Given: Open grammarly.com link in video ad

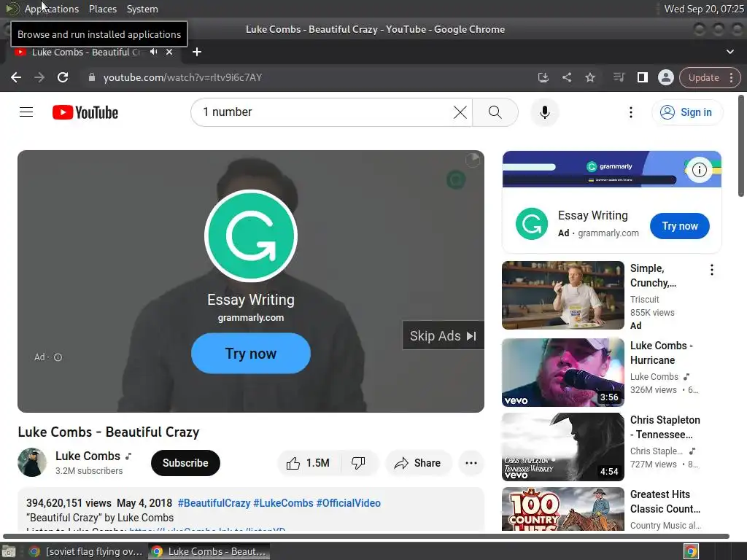Looking at the screenshot, I should (x=251, y=318).
